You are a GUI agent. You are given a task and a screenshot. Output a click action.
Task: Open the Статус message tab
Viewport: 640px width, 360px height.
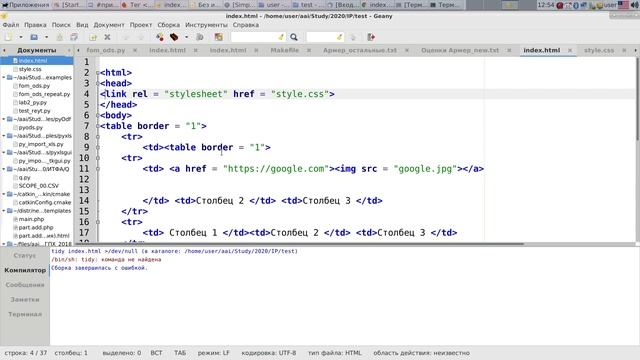coord(24,256)
